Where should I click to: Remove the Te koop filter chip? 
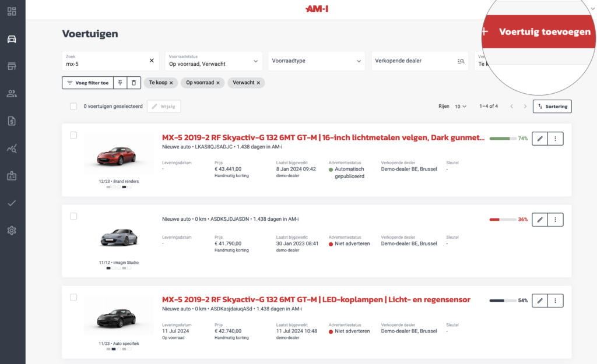tap(171, 83)
